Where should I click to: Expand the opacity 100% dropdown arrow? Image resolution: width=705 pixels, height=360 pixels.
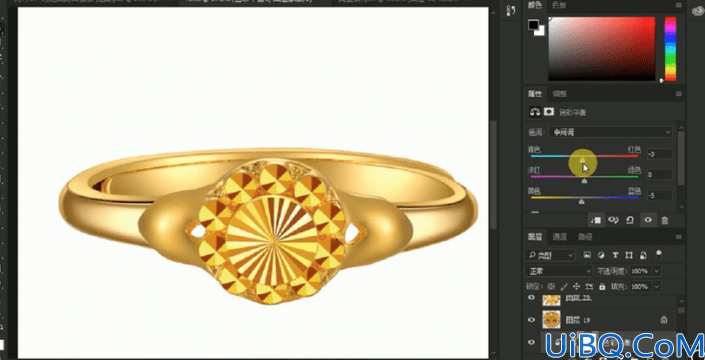point(657,271)
